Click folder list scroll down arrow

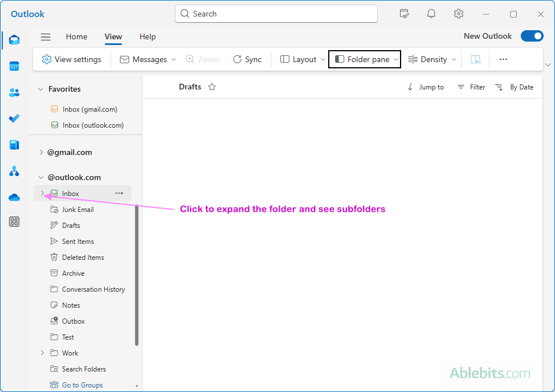[137, 386]
